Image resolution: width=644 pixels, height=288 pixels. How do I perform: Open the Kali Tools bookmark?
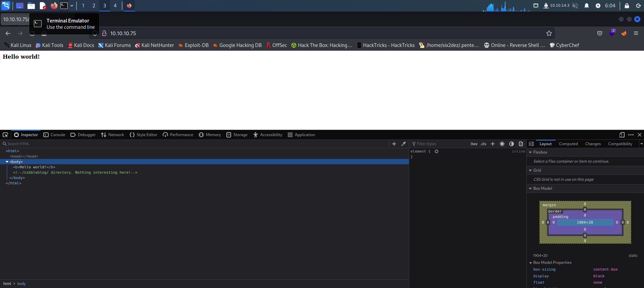click(49, 45)
